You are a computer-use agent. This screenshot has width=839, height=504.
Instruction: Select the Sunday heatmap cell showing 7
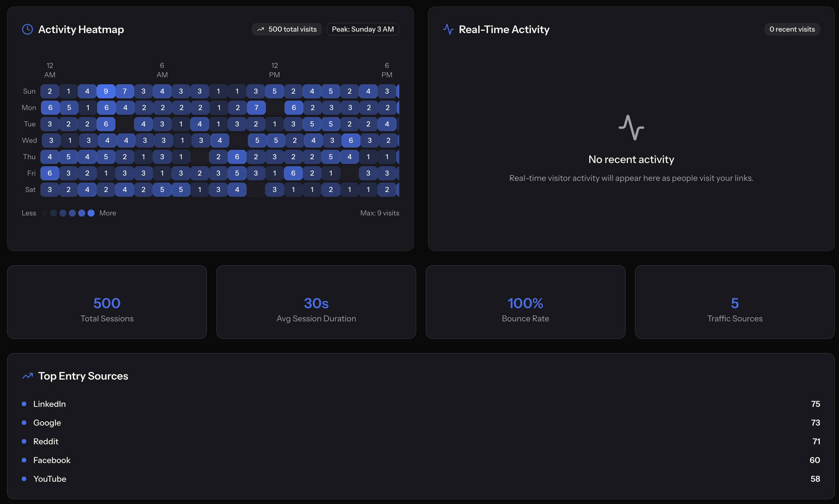125,91
